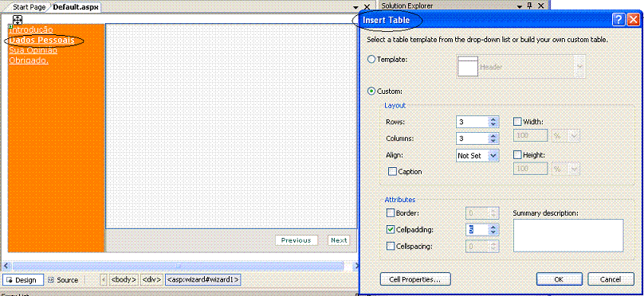The width and height of the screenshot is (644, 296).
Task: Open the Sua Opinião wizard step link
Action: (33, 50)
